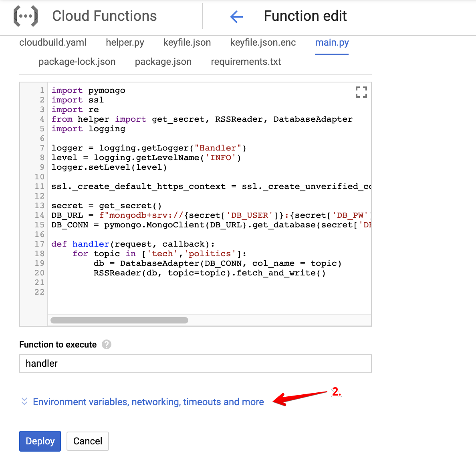This screenshot has height=458, width=476.
Task: Click line 17 def handler in editor
Action: click(x=133, y=244)
